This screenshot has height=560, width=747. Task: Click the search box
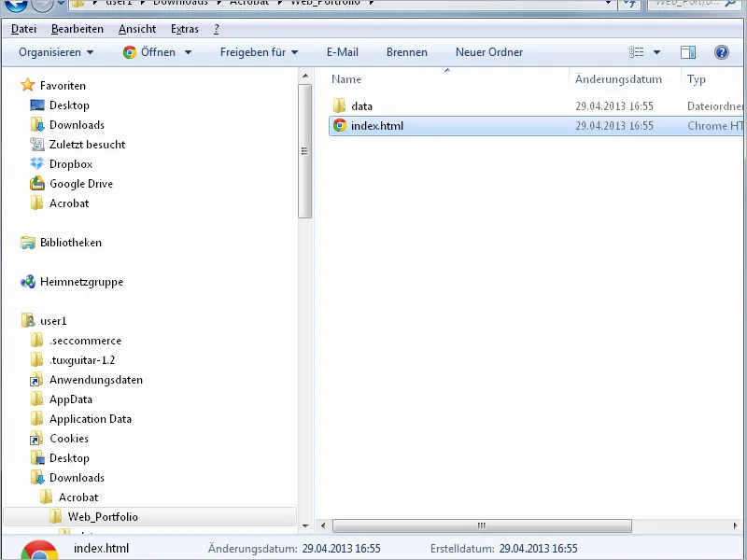(695, 4)
